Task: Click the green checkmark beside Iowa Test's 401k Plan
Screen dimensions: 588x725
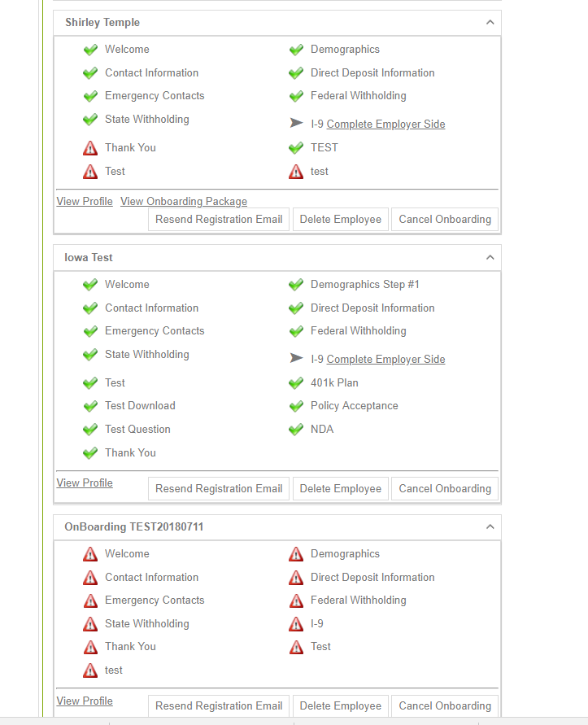Action: coord(296,383)
